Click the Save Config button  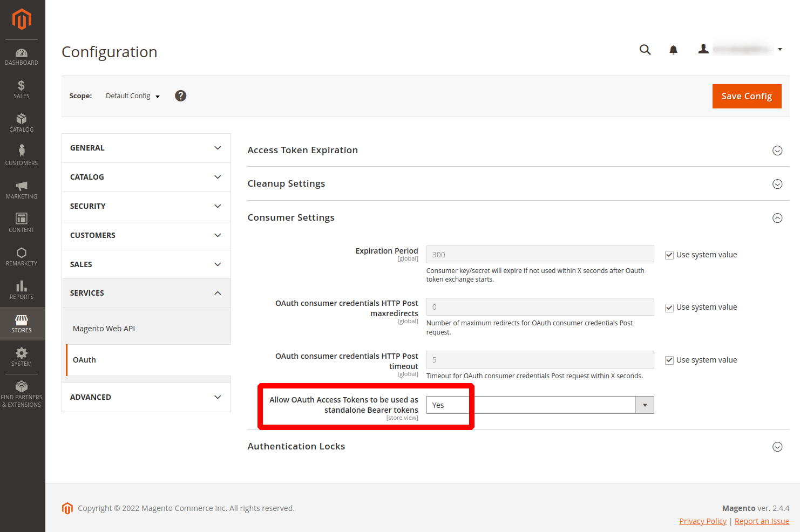(747, 96)
